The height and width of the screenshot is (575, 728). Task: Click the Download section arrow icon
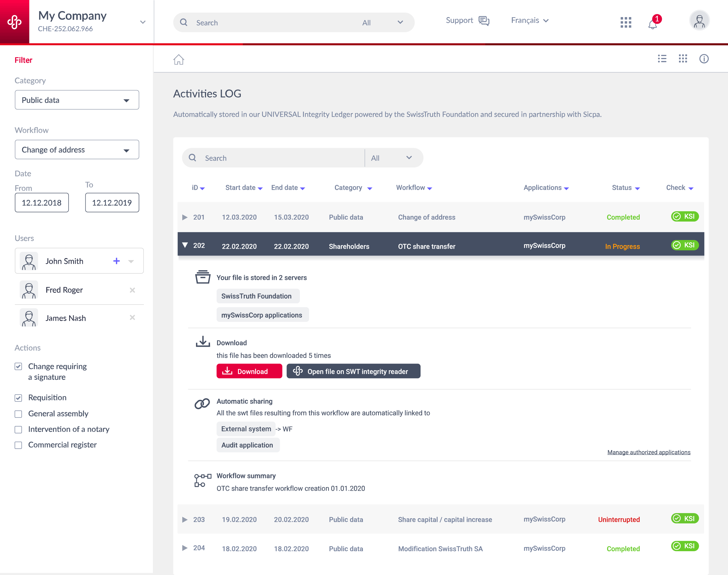pyautogui.click(x=203, y=341)
